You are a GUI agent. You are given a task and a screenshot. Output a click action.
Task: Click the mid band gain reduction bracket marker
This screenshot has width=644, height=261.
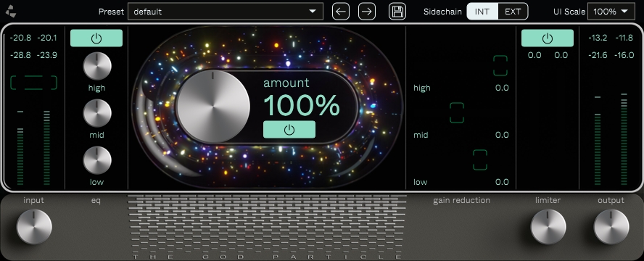[x=457, y=113]
